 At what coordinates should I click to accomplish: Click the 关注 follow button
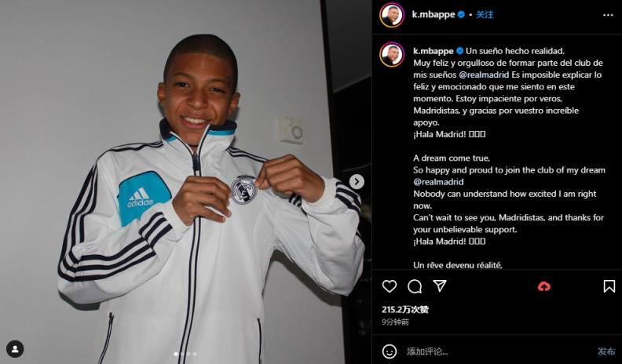pos(485,15)
